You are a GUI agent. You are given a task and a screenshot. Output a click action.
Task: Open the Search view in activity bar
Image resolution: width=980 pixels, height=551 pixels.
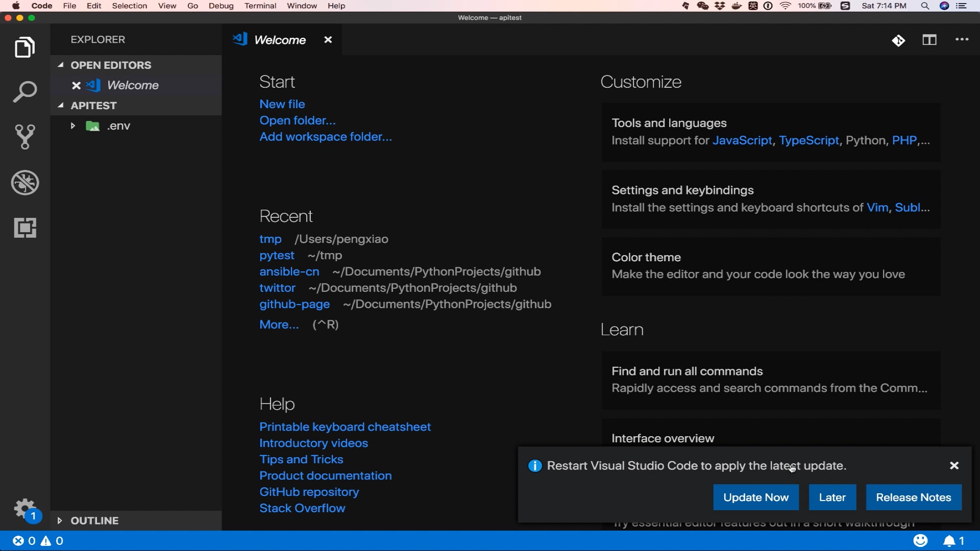[x=24, y=92]
